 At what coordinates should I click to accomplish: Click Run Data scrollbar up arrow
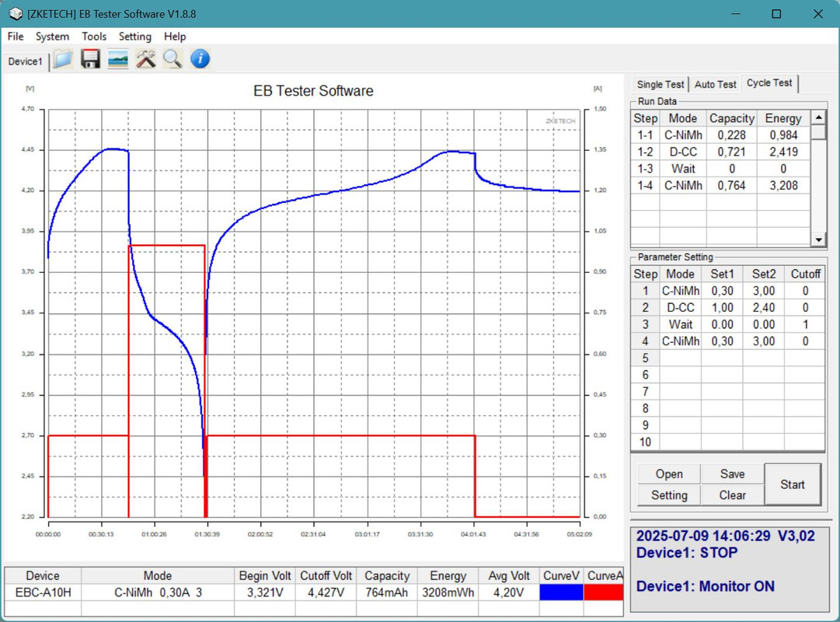pyautogui.click(x=818, y=117)
